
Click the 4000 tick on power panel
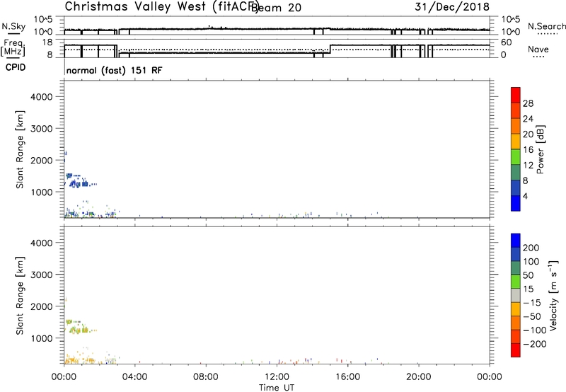click(x=42, y=97)
